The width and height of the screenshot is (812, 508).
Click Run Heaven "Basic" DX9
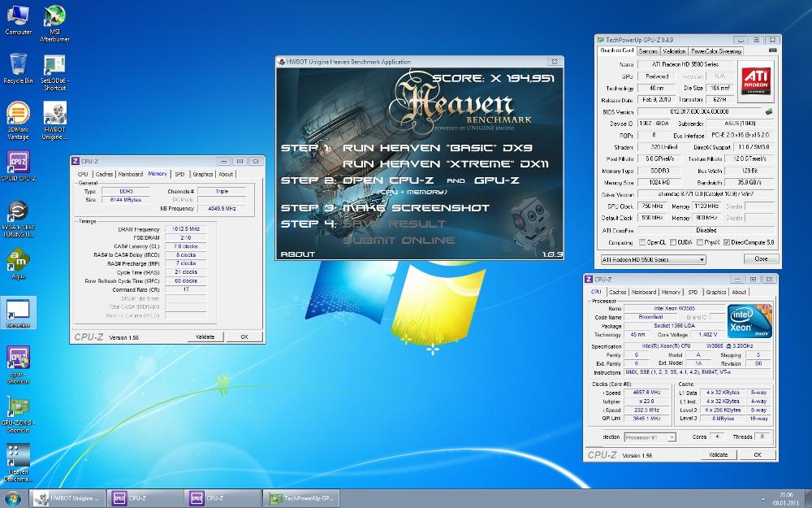(x=438, y=148)
